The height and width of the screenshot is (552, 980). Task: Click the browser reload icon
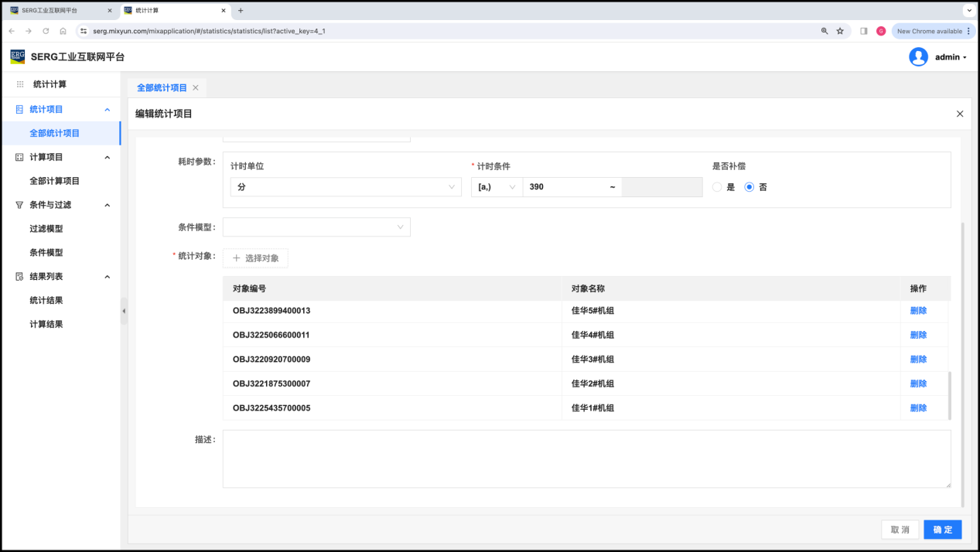point(46,31)
